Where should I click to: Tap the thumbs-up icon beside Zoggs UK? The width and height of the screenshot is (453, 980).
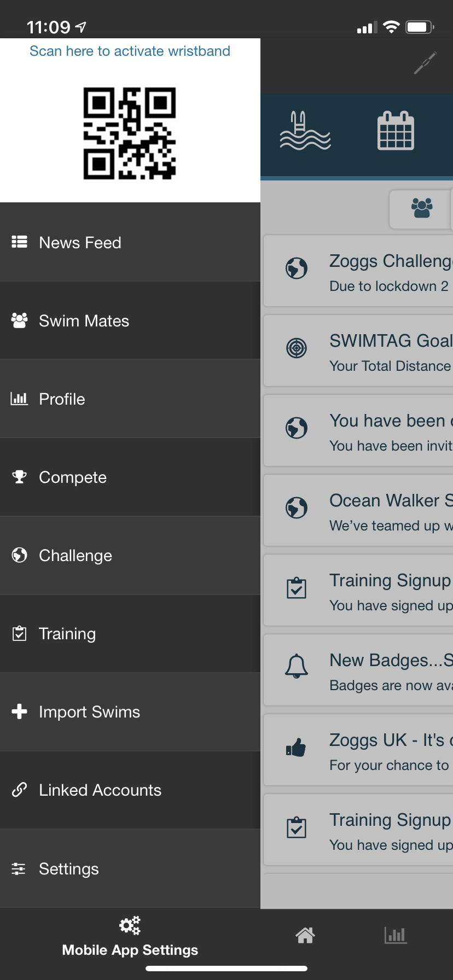[x=297, y=748]
